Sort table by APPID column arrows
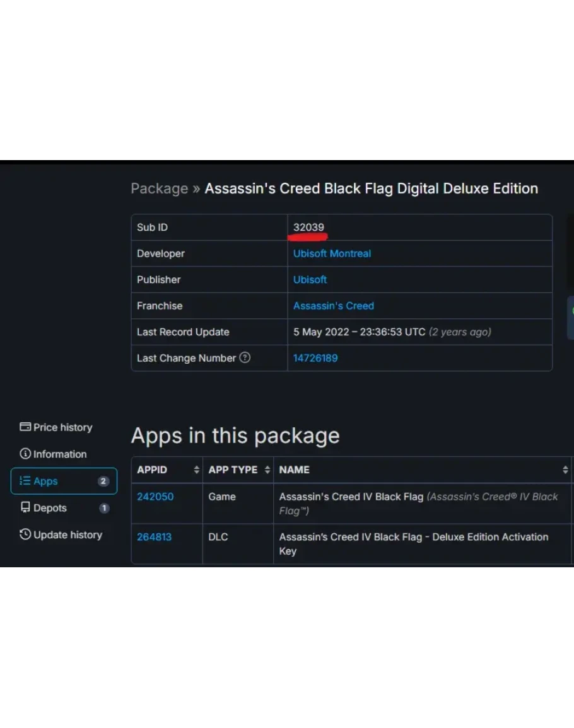574x728 pixels. [x=196, y=470]
